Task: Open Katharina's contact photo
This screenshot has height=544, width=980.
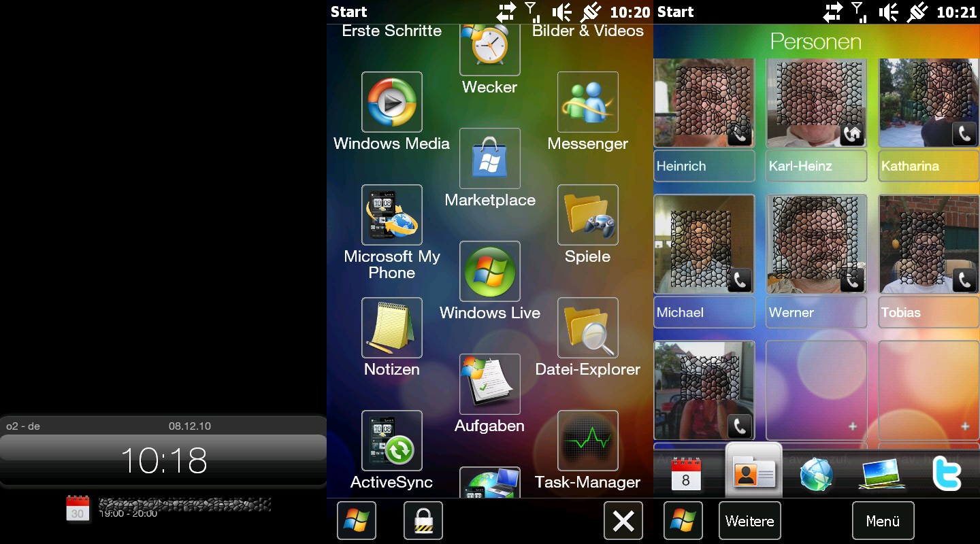Action: pos(929,103)
